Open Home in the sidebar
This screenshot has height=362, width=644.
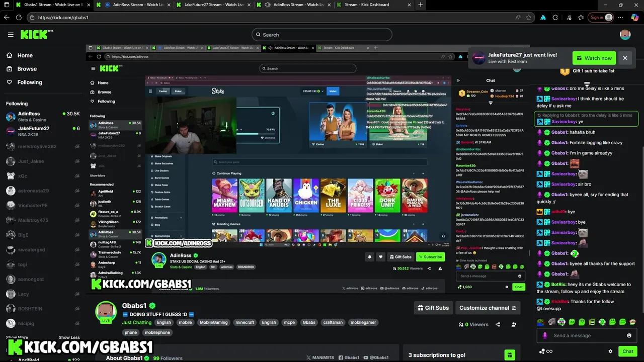click(25, 55)
